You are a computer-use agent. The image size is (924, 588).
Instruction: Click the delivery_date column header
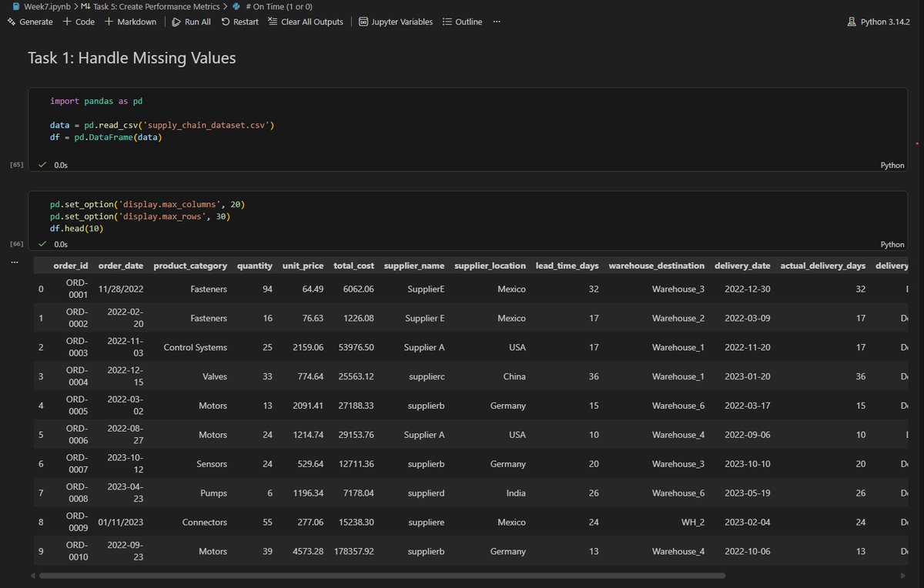pos(742,266)
